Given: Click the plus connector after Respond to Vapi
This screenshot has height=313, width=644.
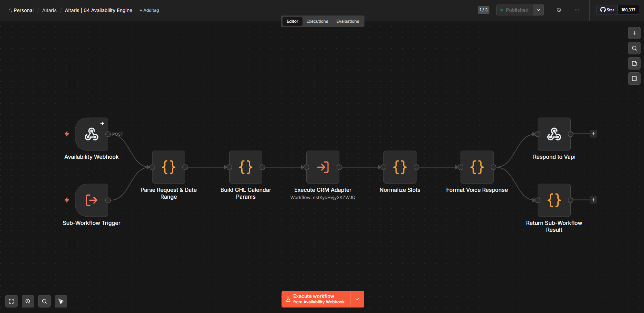Looking at the screenshot, I should click(x=593, y=134).
